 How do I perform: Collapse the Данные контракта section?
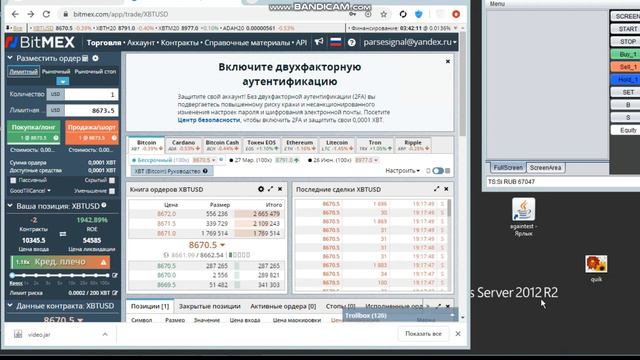pyautogui.click(x=10, y=305)
